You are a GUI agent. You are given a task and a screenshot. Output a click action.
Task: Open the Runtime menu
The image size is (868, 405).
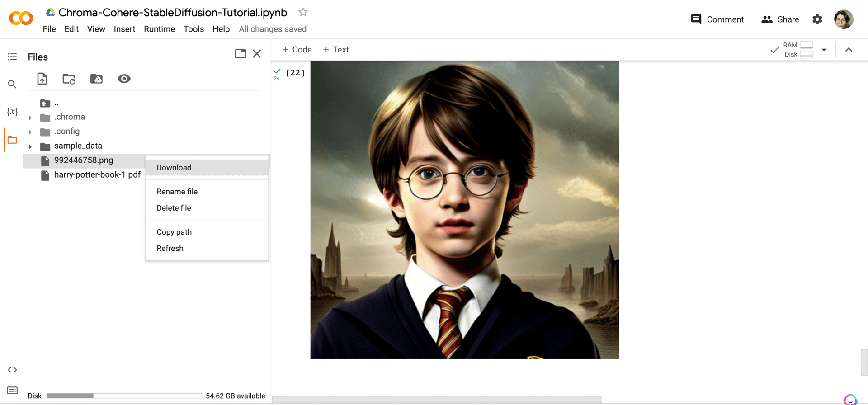tap(159, 29)
